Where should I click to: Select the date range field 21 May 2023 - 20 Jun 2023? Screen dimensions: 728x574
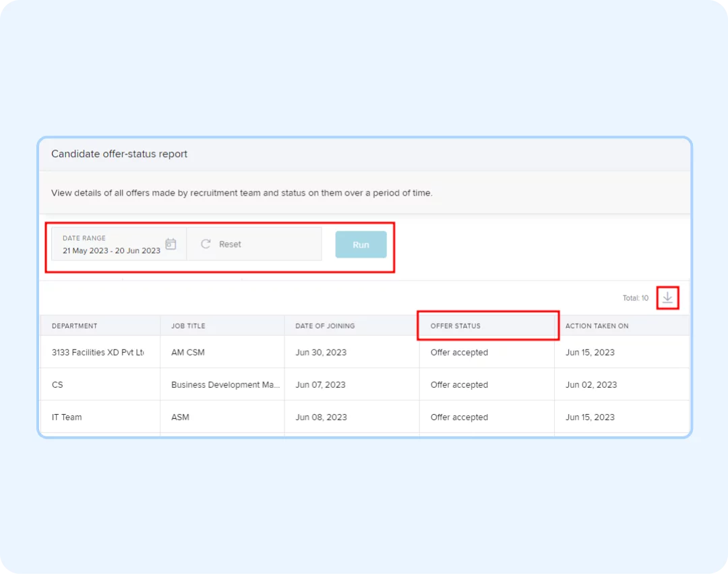(x=119, y=243)
